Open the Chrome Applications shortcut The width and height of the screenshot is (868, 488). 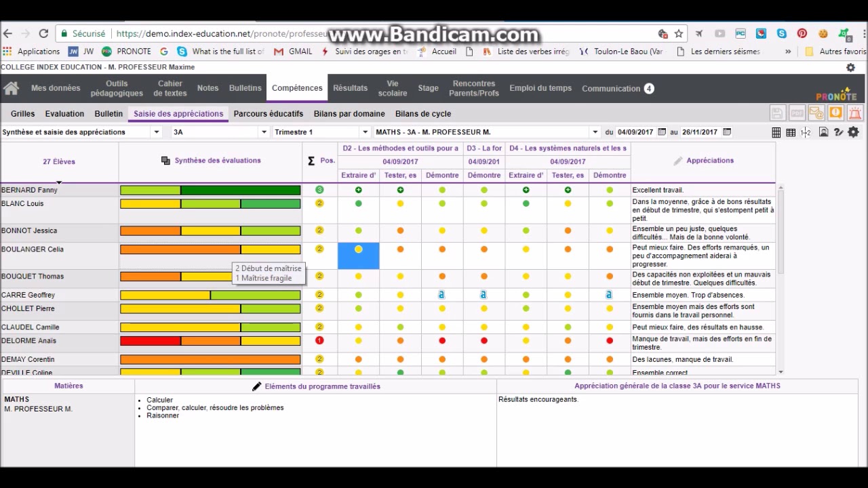pos(31,52)
